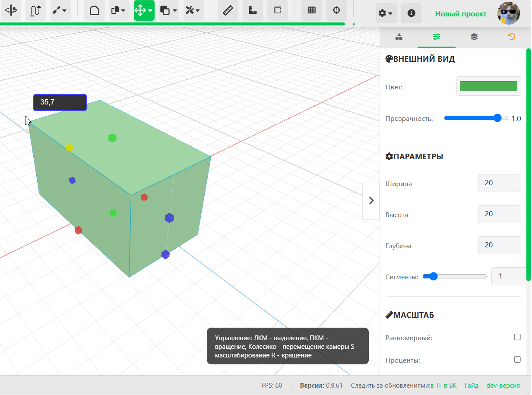Select the revolve-around-axis tool icon

[10, 10]
